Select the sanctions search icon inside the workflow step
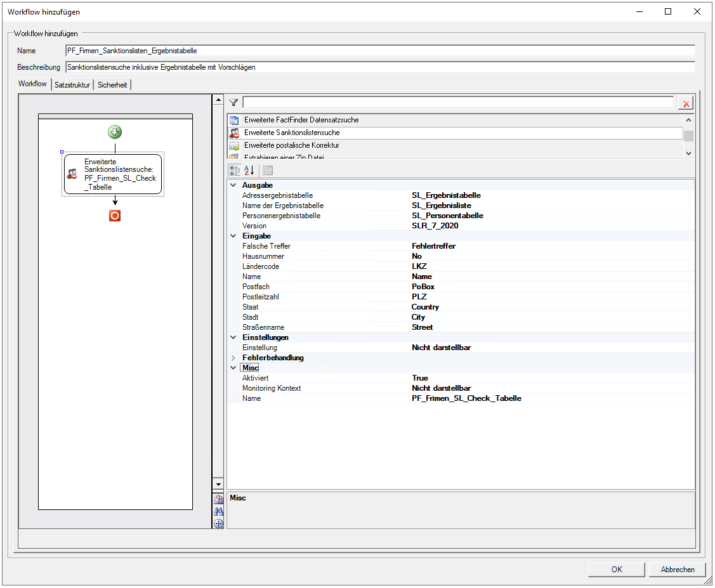The height and width of the screenshot is (588, 715). (x=72, y=174)
